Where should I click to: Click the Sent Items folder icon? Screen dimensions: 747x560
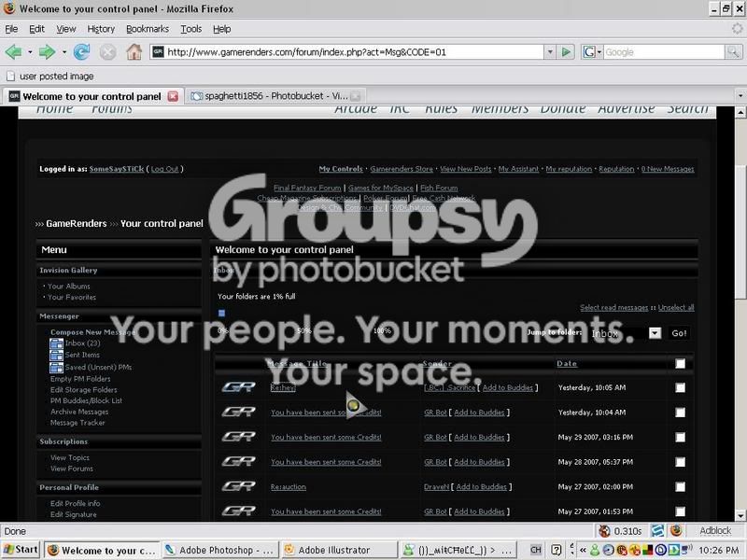(x=56, y=356)
